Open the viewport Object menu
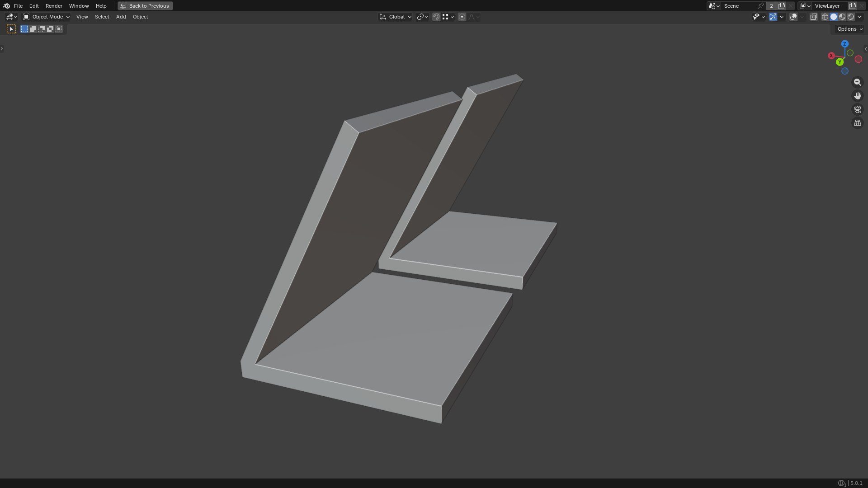 click(140, 17)
